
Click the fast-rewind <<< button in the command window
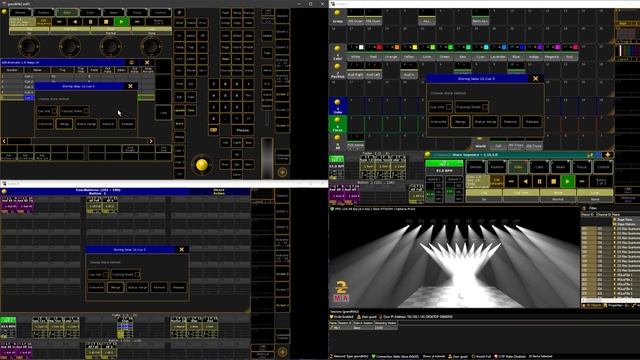[x=59, y=22]
